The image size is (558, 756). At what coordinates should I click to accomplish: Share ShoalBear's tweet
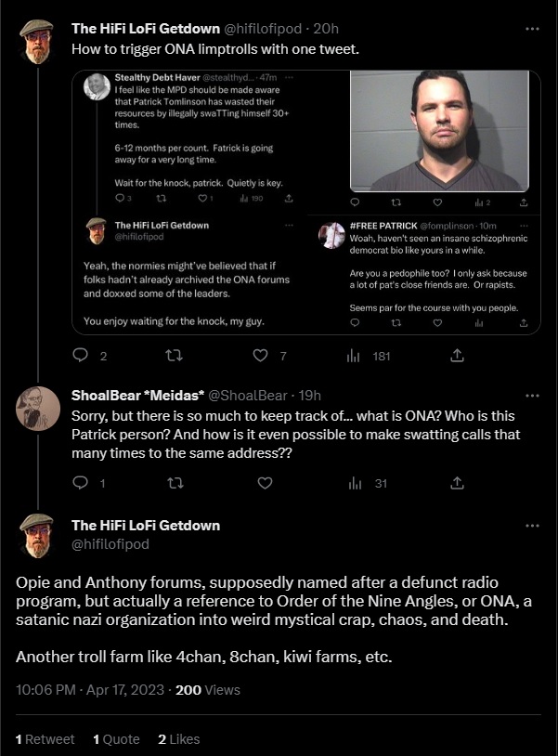coord(457,482)
